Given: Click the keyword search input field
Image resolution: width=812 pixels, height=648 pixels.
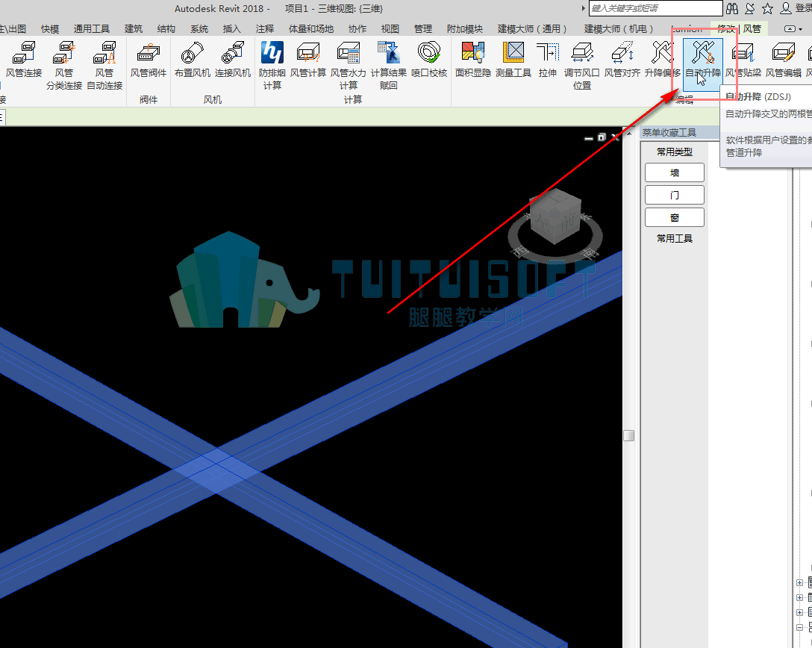Looking at the screenshot, I should (655, 8).
